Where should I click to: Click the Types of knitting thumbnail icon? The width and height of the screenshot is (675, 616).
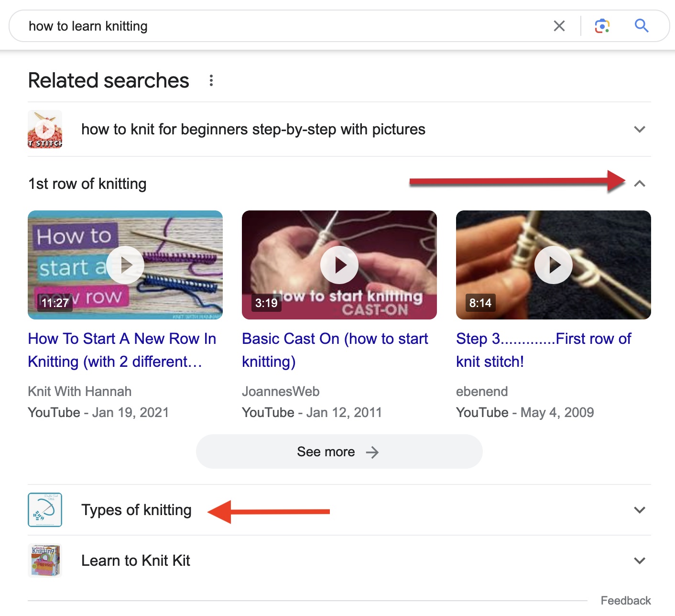45,510
